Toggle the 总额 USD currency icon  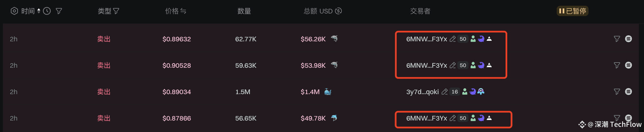(x=338, y=11)
